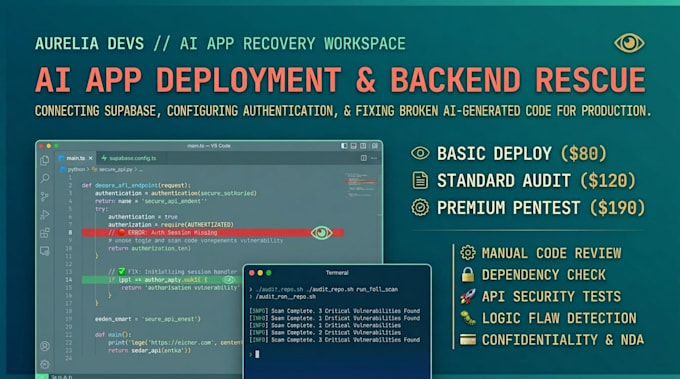This screenshot has height=379, width=680.
Task: Click the first 'Scan Complete' terminal log line
Action: pos(334,311)
